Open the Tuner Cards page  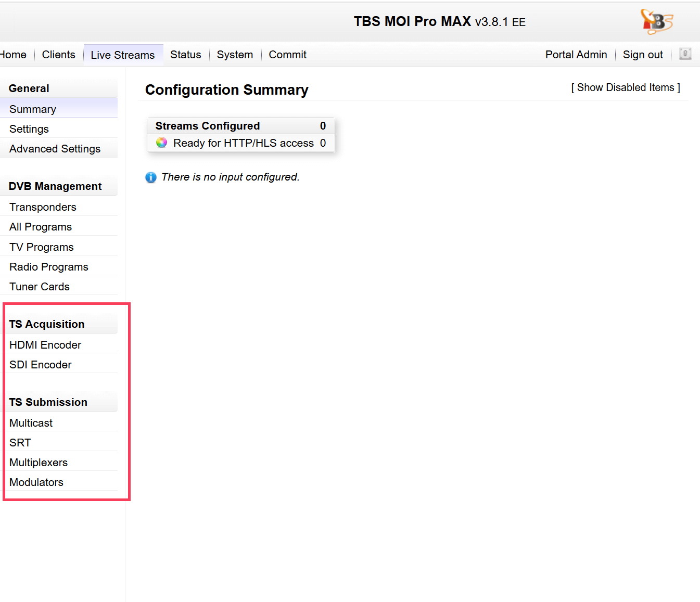click(40, 287)
